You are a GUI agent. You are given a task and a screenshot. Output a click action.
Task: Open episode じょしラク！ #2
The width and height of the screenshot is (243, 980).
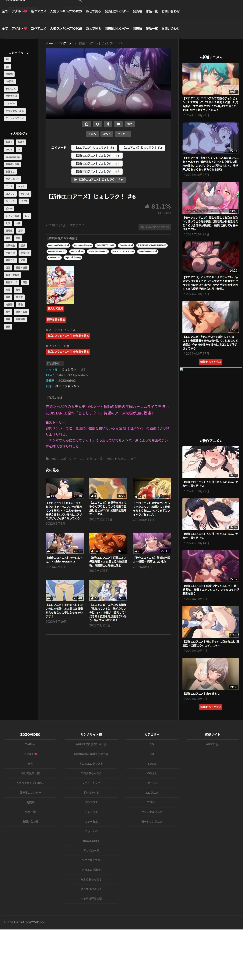click(x=142, y=148)
